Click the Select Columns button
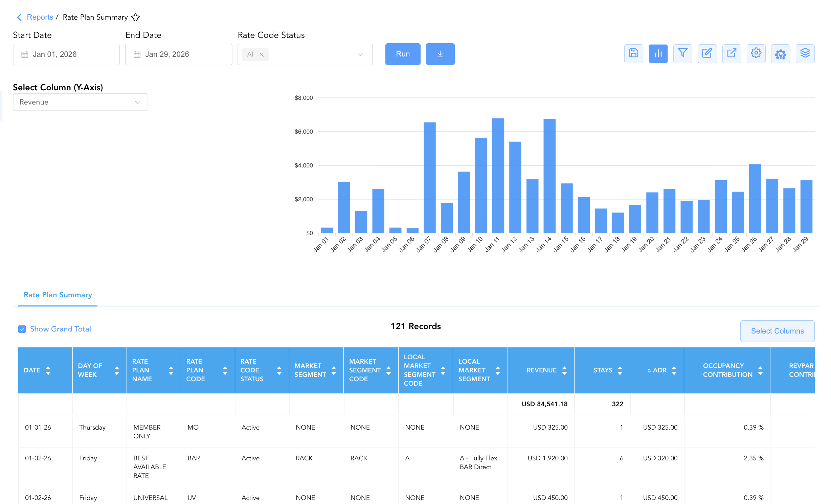 [x=777, y=331]
